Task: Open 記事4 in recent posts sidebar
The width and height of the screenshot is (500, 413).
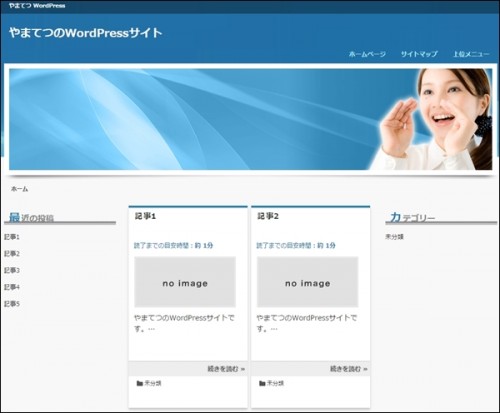Action: point(12,287)
